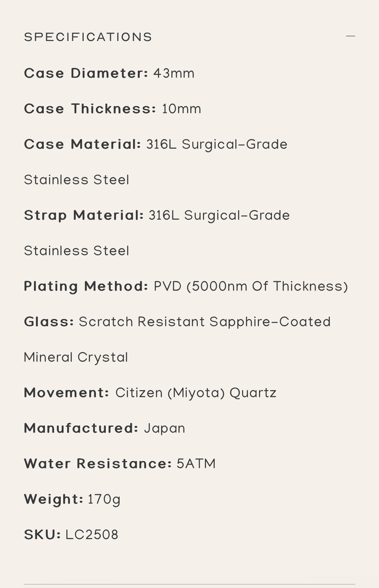
Task: Click the Movement label
Action: coord(66,393)
